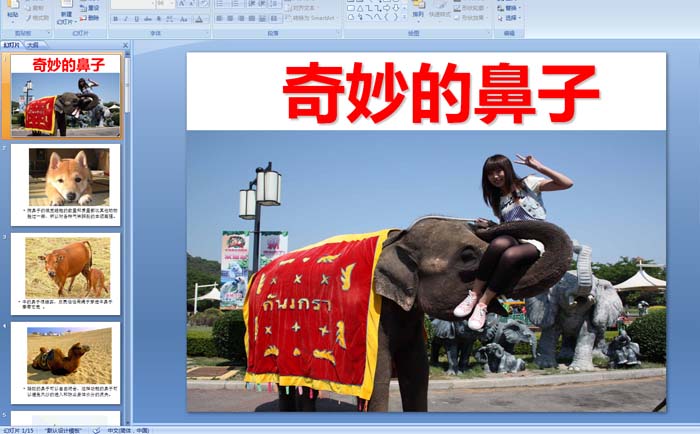Switch to the Outline (大纲) tab
This screenshot has width=700, height=434.
tap(33, 45)
